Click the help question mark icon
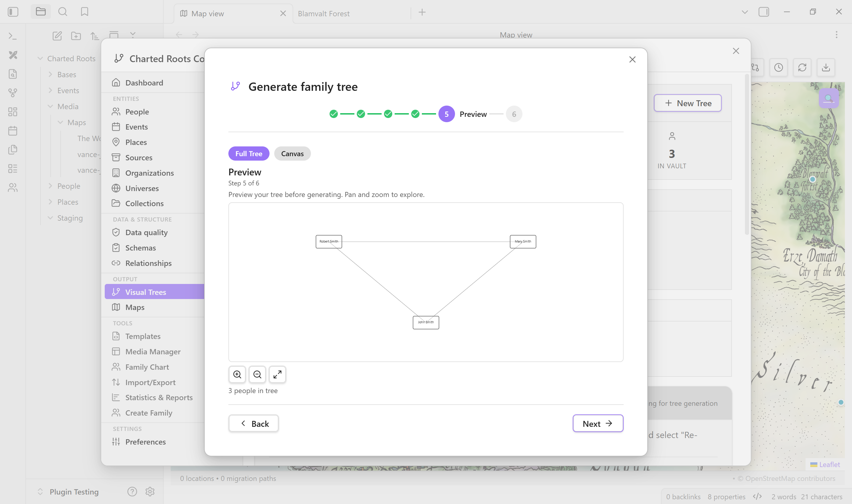 [x=132, y=492]
